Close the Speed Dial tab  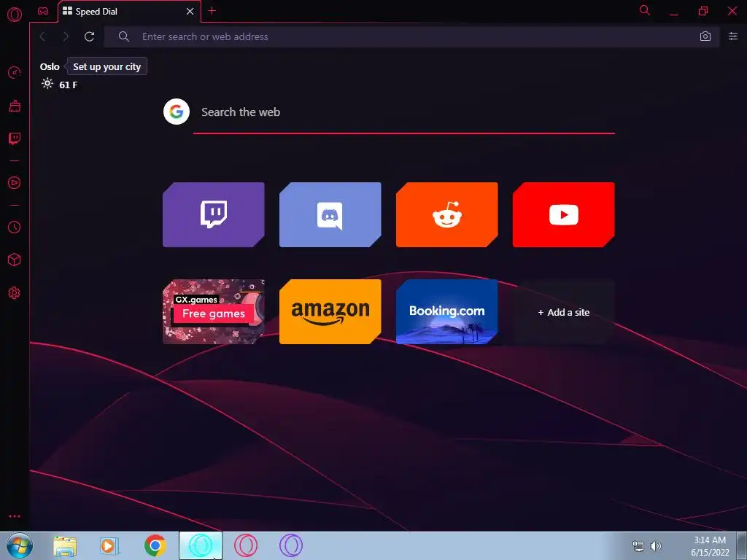(x=190, y=12)
